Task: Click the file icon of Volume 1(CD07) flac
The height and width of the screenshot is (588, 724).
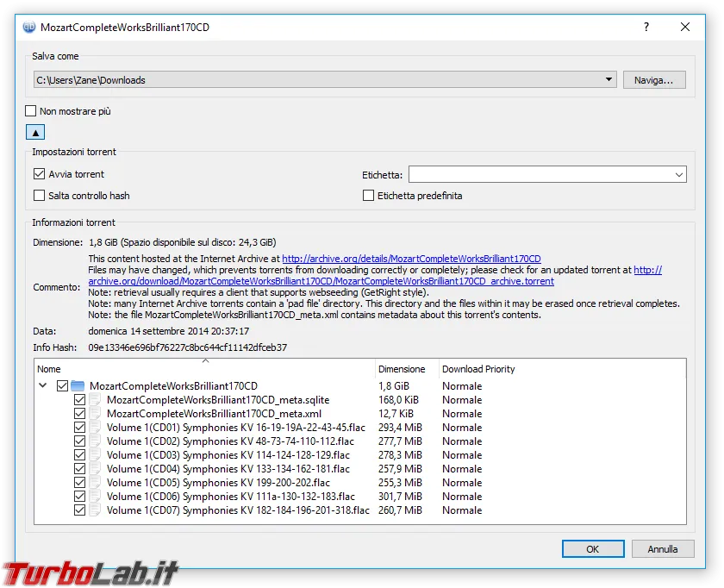Action: (95, 510)
